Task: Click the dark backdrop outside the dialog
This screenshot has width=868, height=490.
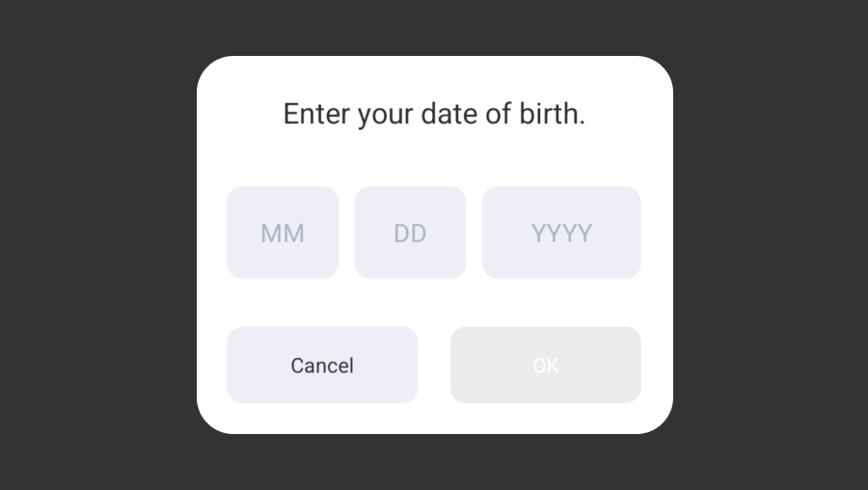Action: pos(96,241)
